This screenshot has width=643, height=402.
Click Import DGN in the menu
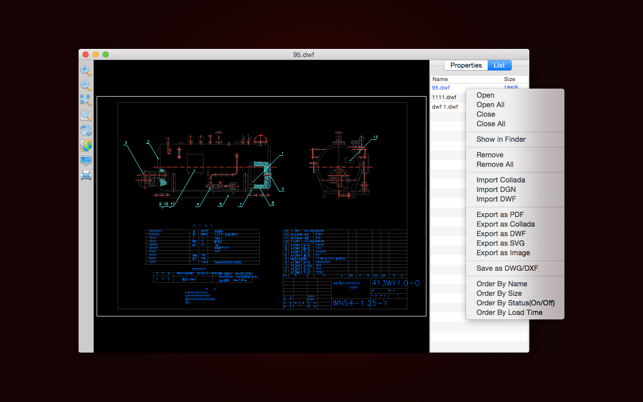[496, 190]
